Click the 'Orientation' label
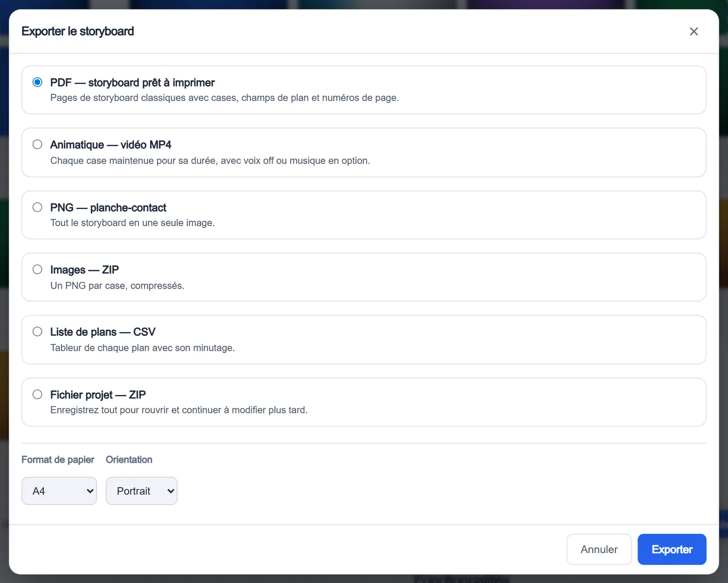 click(x=129, y=459)
